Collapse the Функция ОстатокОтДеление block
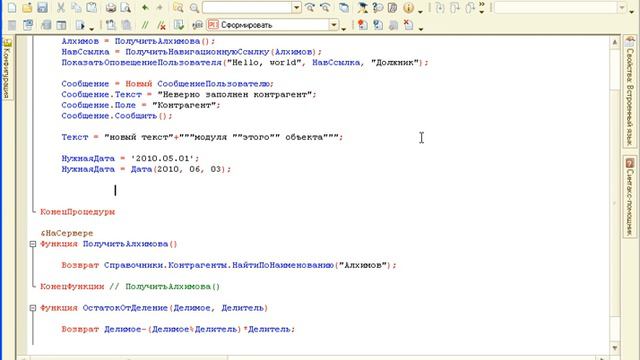The image size is (640, 360). pyautogui.click(x=33, y=308)
